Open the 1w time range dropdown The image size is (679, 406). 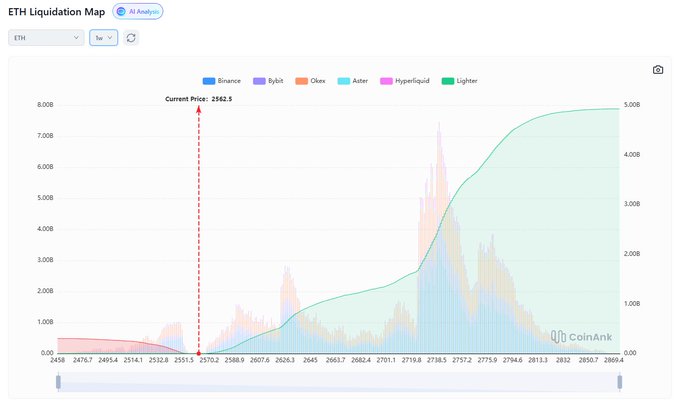coord(103,38)
